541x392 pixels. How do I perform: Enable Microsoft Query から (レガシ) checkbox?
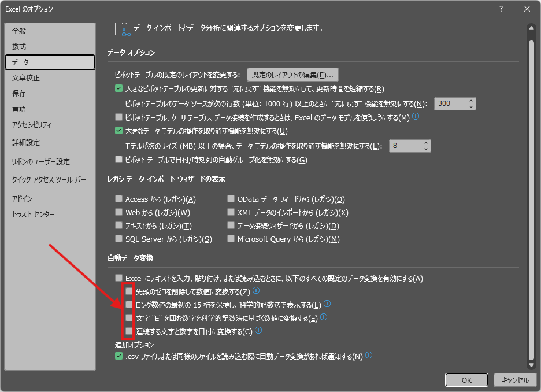click(231, 238)
